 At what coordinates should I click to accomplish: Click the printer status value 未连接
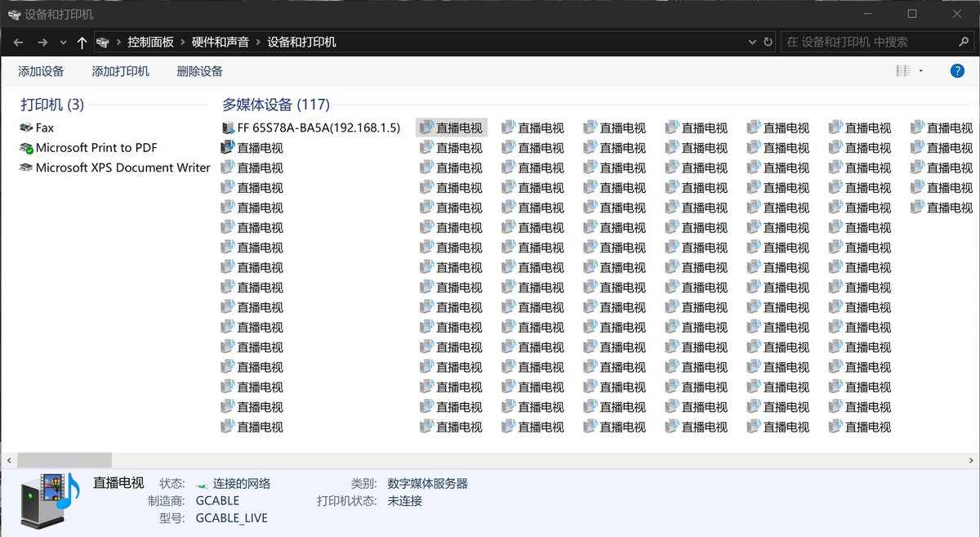click(404, 500)
